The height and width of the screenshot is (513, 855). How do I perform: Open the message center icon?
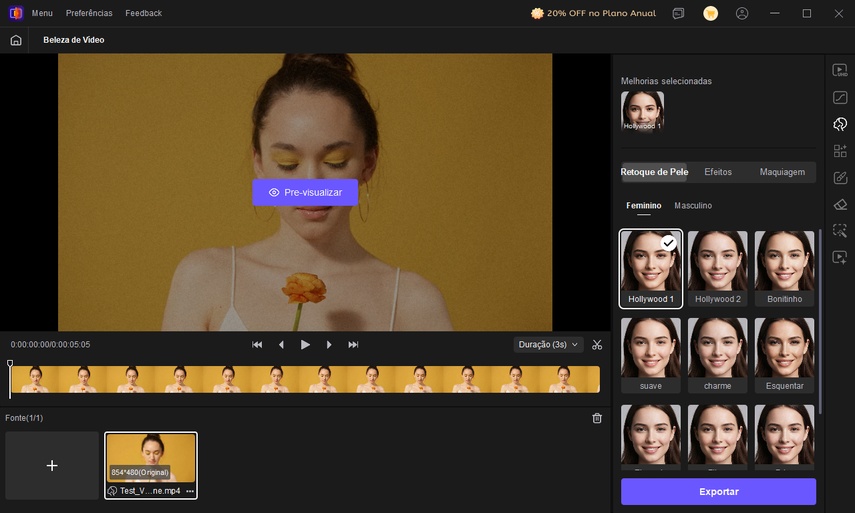point(678,13)
